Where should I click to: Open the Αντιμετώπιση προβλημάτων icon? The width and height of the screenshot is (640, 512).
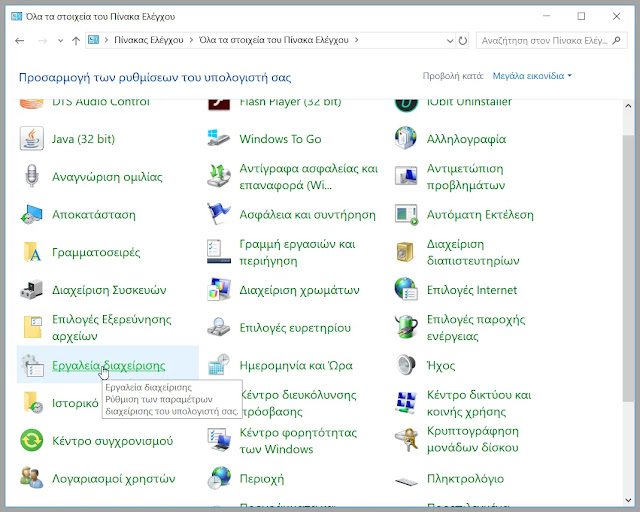tap(406, 176)
